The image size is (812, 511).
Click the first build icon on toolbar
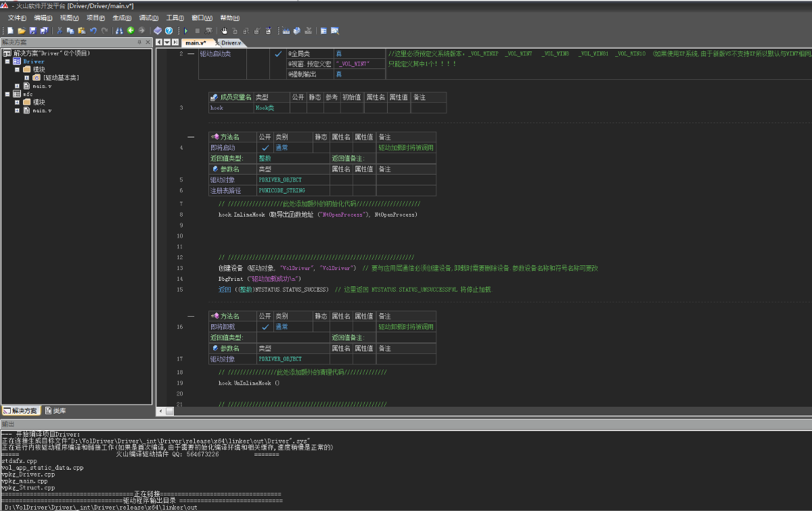pos(286,30)
